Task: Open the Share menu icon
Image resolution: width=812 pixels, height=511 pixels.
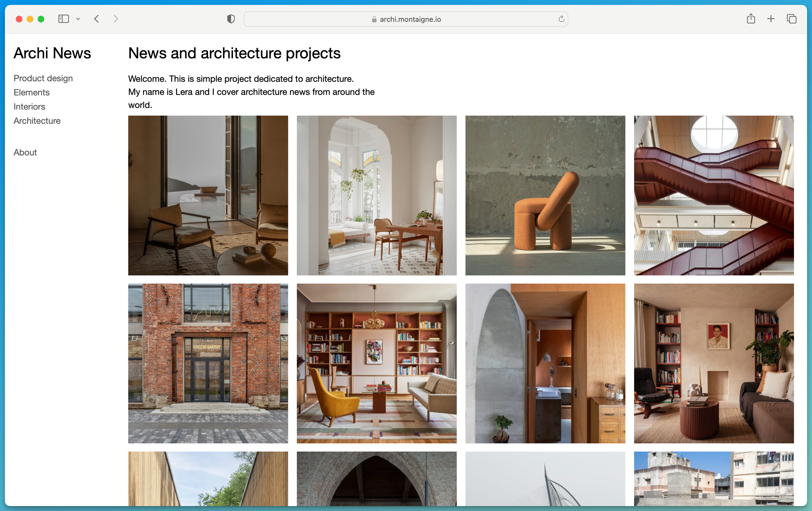Action: (751, 19)
